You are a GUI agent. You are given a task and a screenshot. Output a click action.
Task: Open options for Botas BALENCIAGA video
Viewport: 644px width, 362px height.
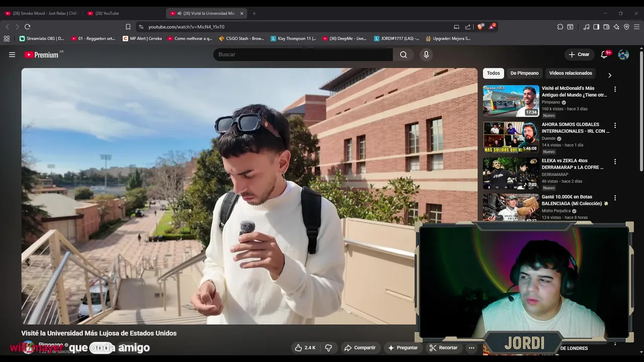coord(615,198)
